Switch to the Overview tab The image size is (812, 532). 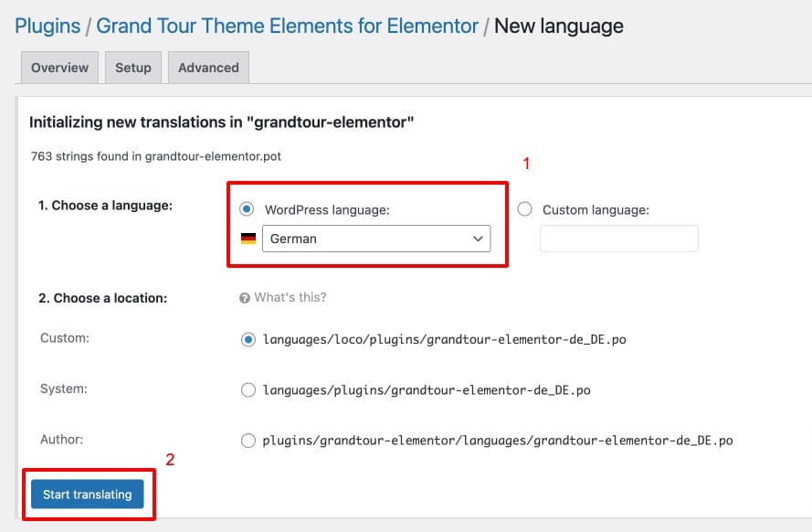coord(59,68)
